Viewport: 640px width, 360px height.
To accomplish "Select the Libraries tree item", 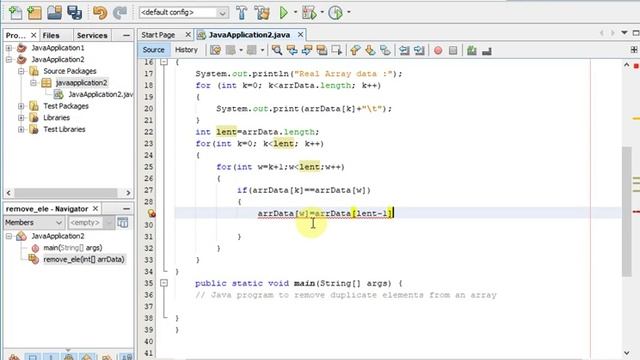I will click(56, 118).
